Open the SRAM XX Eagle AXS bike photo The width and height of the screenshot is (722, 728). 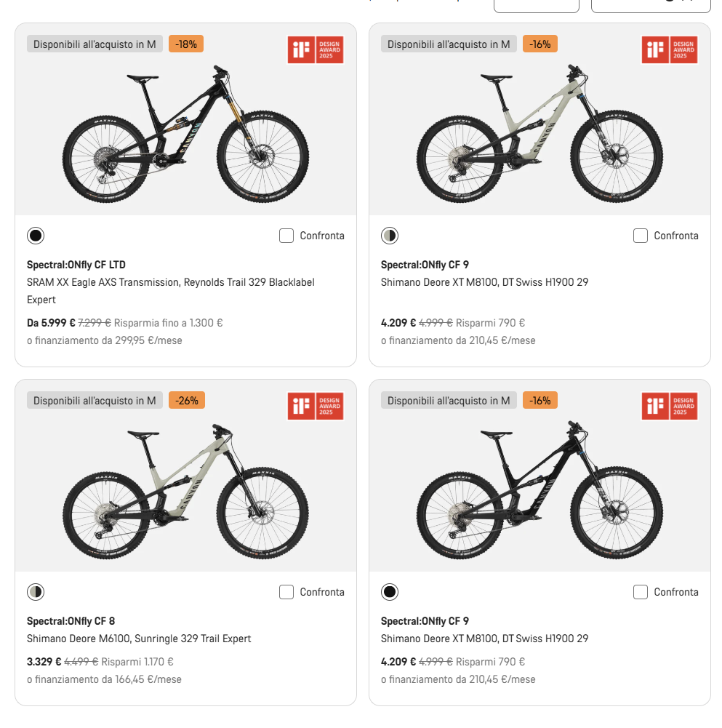185,135
